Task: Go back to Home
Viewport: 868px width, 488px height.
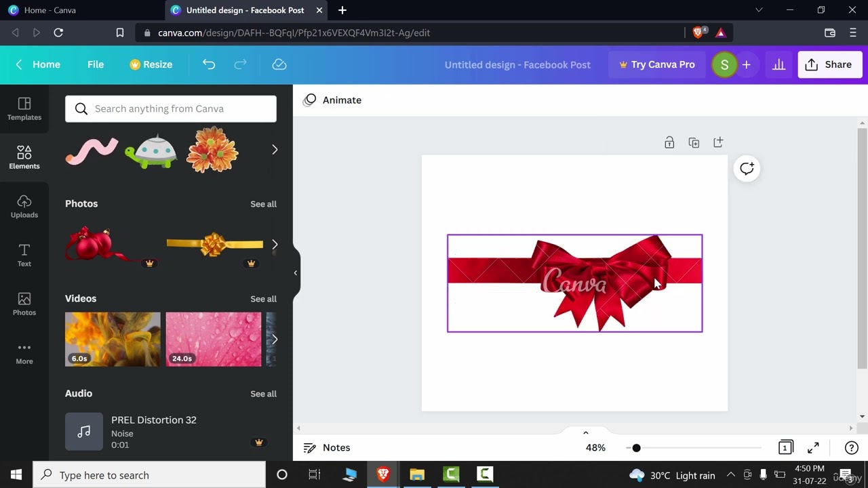Action: click(x=39, y=64)
